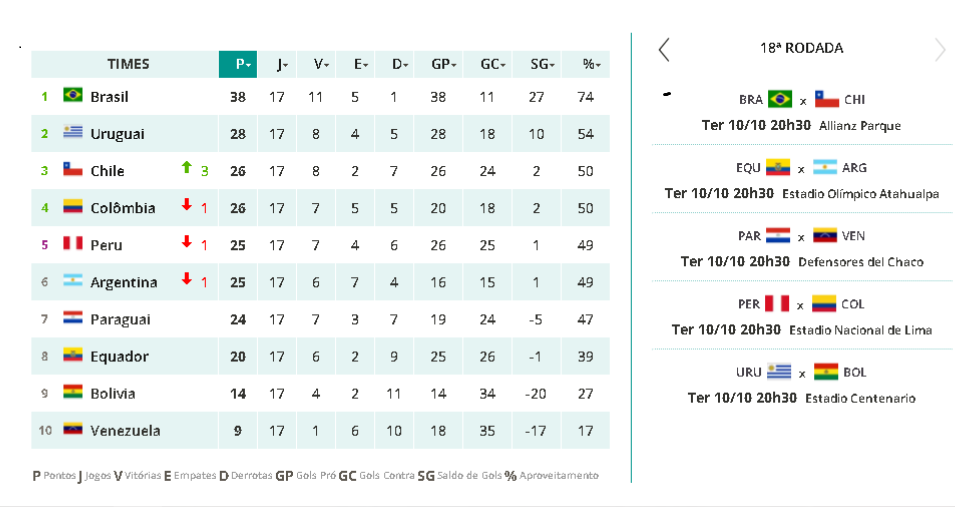The image size is (955, 507).
Task: Open the EQU x ARG match
Action: tap(802, 179)
